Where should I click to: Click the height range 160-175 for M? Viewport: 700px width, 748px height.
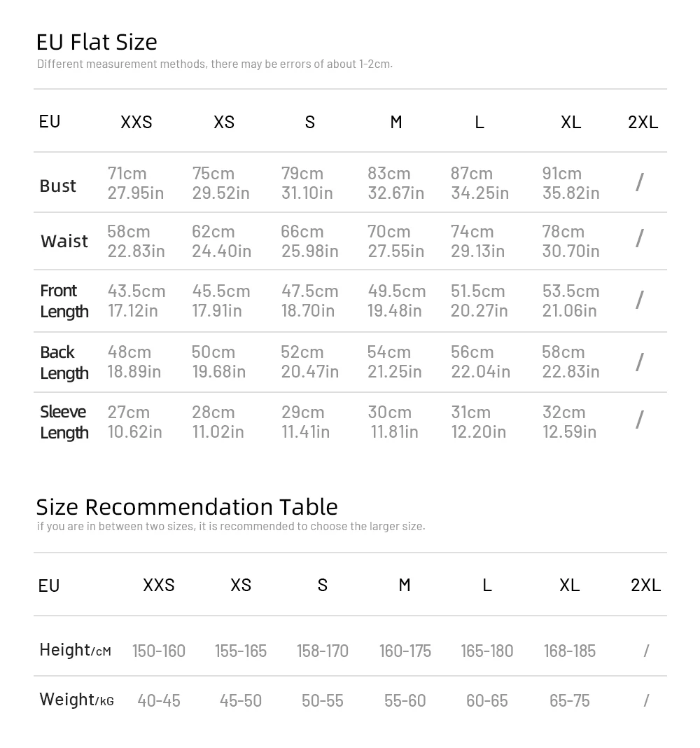point(405,651)
